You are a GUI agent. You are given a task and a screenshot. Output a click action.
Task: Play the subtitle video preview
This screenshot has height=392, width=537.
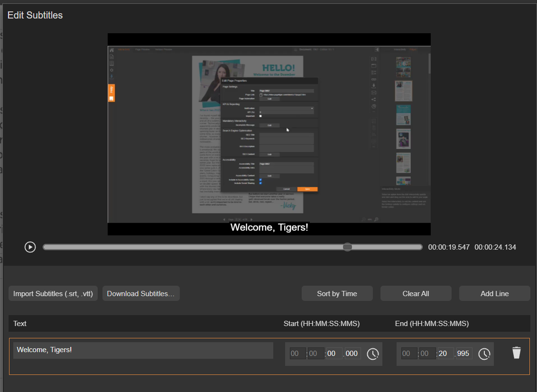30,247
